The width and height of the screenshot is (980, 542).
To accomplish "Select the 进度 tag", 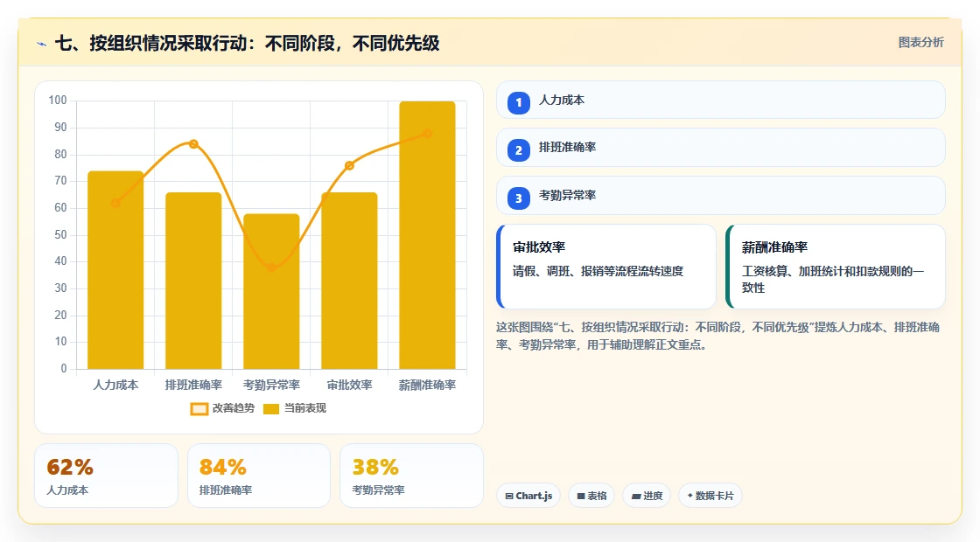I will [647, 496].
